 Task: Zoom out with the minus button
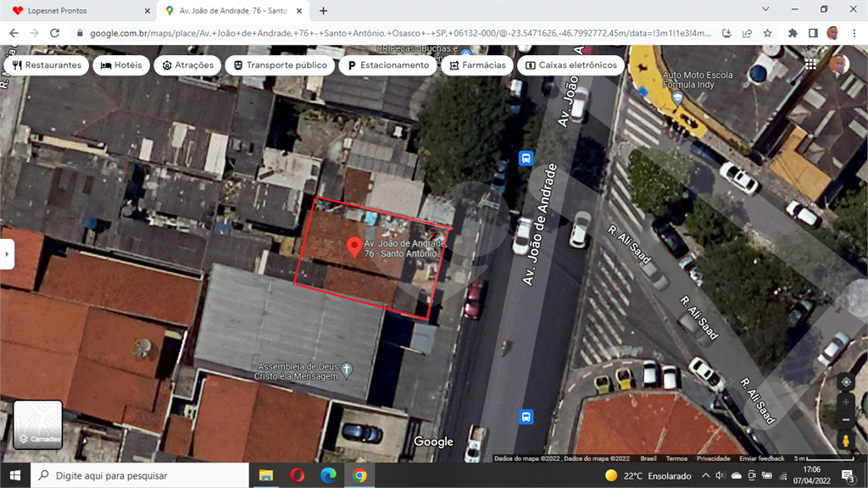[845, 420]
